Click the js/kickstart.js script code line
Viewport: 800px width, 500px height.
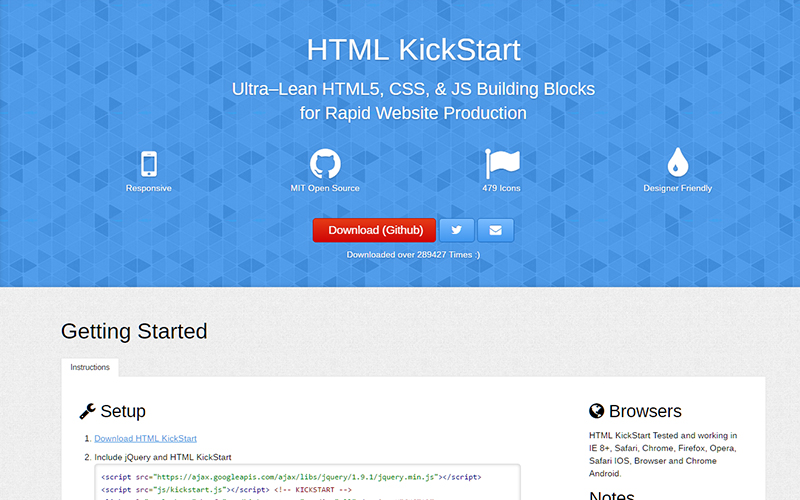(x=227, y=490)
